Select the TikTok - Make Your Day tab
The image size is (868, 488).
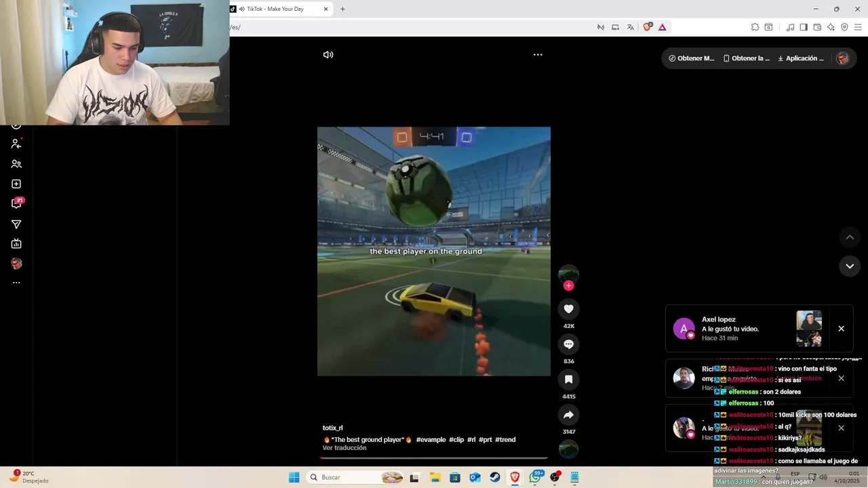pyautogui.click(x=280, y=9)
